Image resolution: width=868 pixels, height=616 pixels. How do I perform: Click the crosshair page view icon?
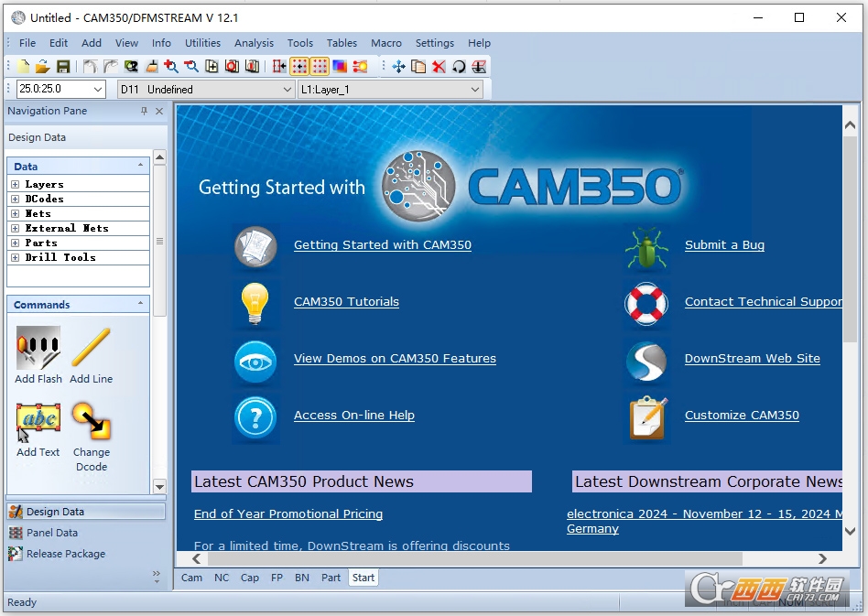[212, 67]
